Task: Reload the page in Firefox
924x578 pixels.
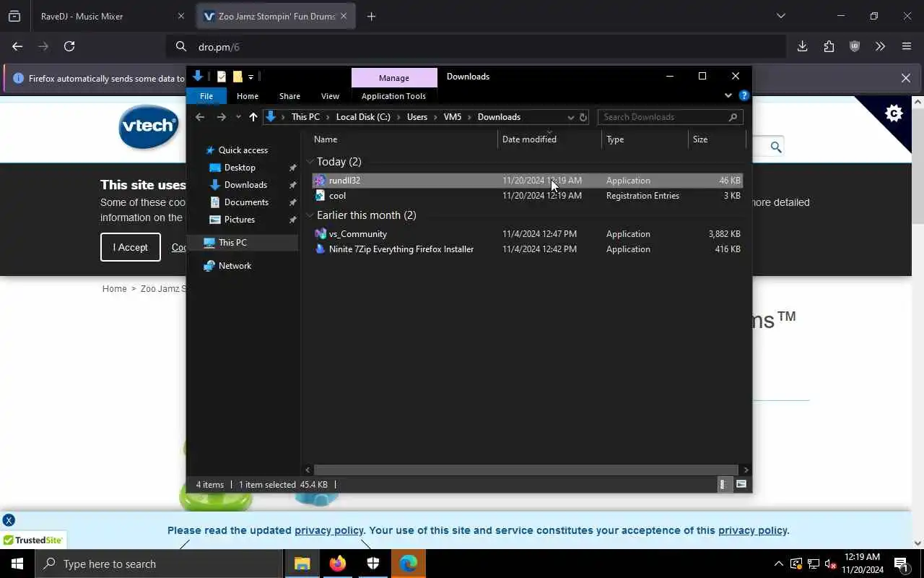Action: click(69, 46)
